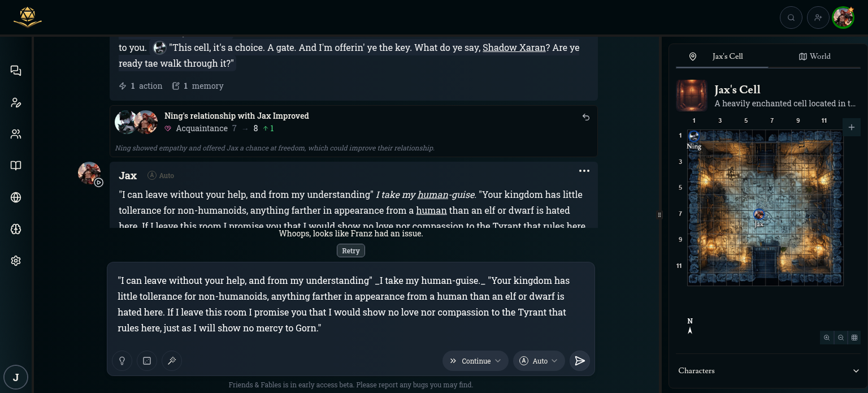
Task: Click the dice roll icon below message box
Action: (x=147, y=361)
